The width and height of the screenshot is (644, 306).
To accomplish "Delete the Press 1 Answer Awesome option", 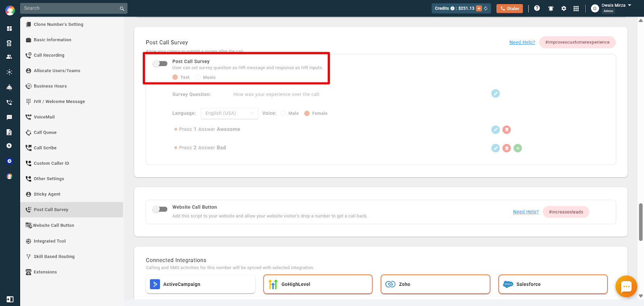I will coord(507,130).
